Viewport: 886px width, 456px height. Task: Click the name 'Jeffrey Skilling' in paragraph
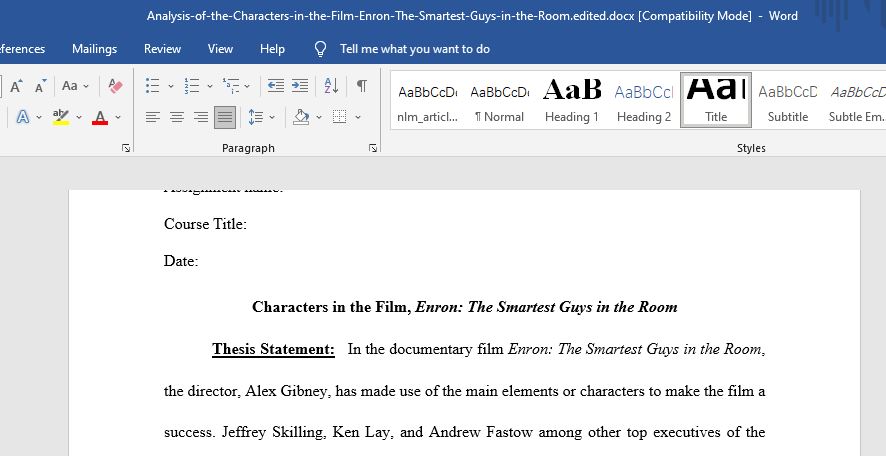tap(272, 433)
